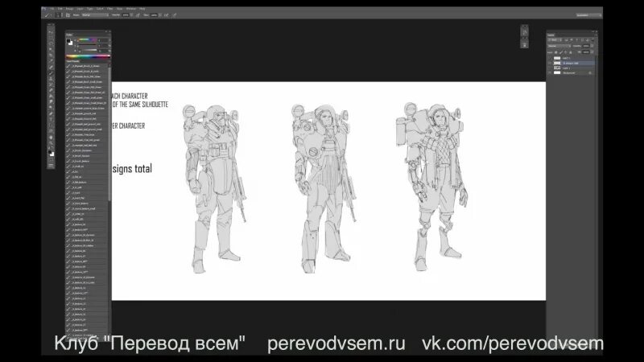Open the layer Opacity slider arrow
The height and width of the screenshot is (362, 644).
pos(592,46)
